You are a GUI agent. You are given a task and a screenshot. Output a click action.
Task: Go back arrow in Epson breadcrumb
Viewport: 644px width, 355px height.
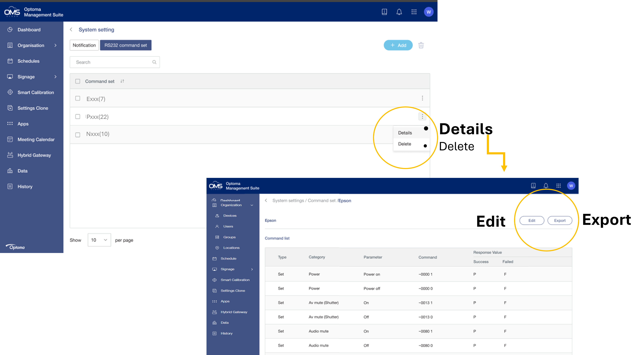pos(266,200)
